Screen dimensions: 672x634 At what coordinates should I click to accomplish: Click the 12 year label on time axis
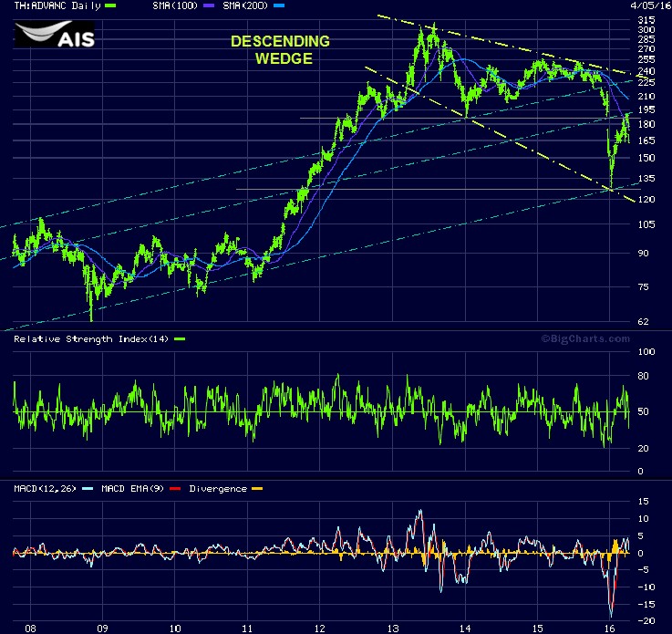point(320,629)
